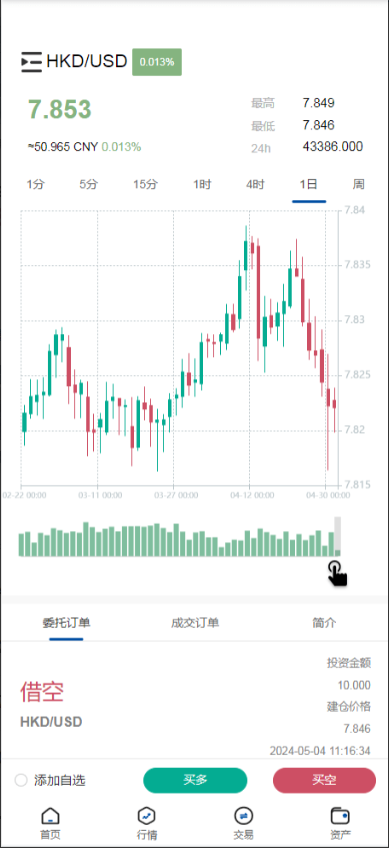Open the Assets (资产) wallet icon
This screenshot has width=389, height=848.
(x=340, y=816)
